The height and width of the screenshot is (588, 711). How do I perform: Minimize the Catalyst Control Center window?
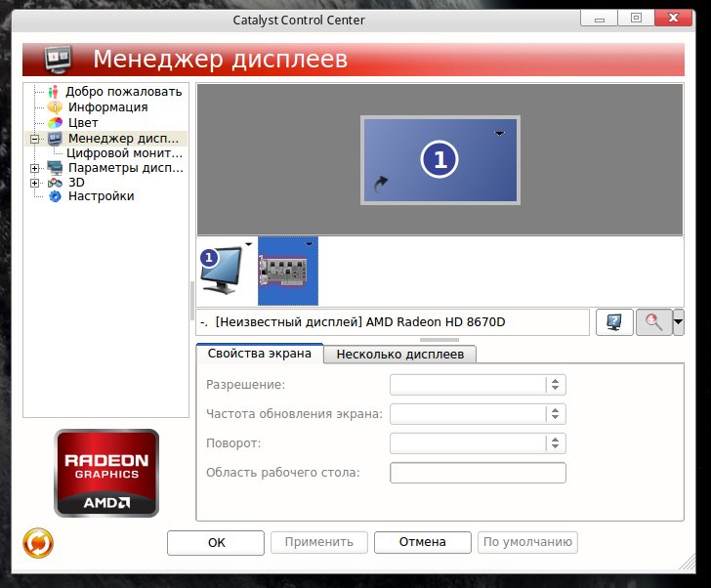[599, 19]
